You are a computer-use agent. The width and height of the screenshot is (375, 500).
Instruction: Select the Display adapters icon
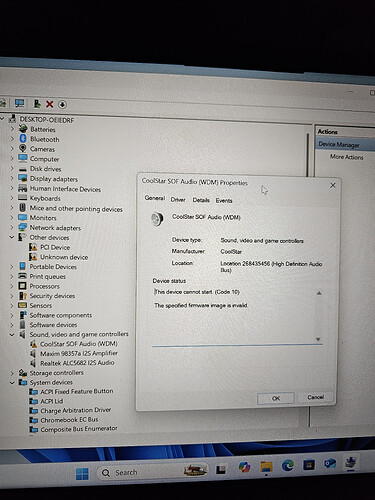coord(23,178)
